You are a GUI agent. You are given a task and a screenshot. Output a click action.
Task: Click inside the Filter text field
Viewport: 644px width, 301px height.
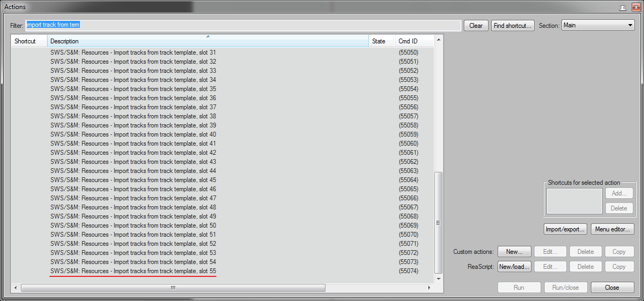244,25
